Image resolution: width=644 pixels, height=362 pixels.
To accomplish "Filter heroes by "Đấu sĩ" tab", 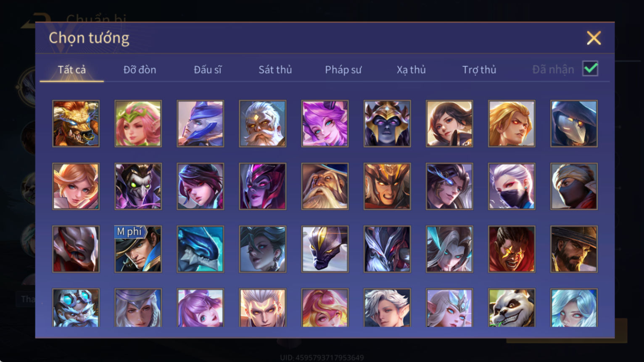I will 208,70.
